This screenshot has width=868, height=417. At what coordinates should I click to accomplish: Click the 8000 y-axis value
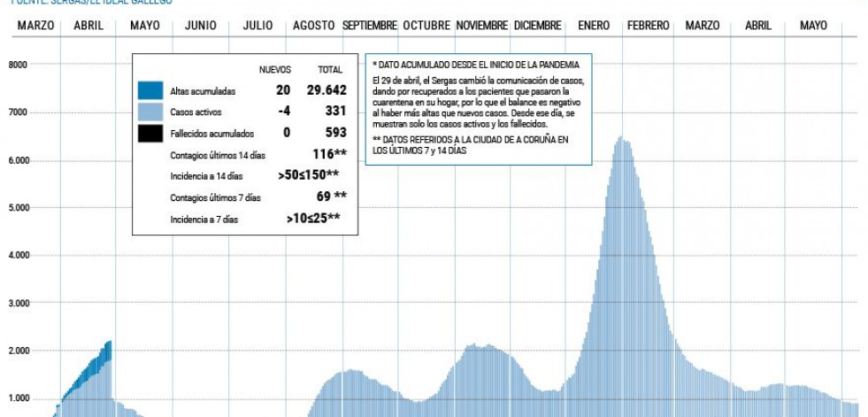point(18,65)
